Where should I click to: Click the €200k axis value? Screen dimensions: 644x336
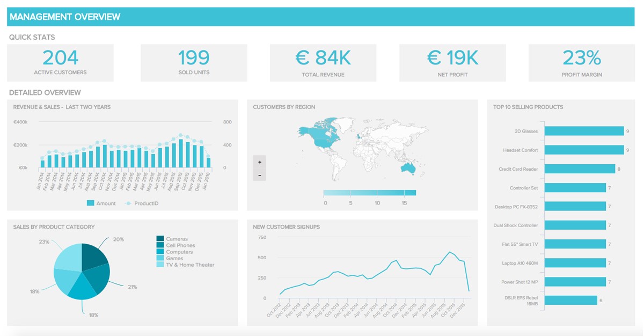click(20, 145)
